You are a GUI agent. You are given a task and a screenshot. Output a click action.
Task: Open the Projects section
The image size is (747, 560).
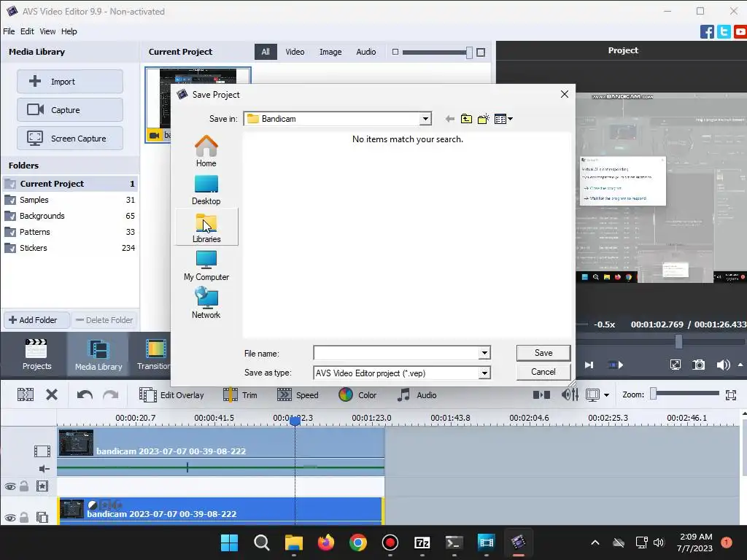pos(36,355)
